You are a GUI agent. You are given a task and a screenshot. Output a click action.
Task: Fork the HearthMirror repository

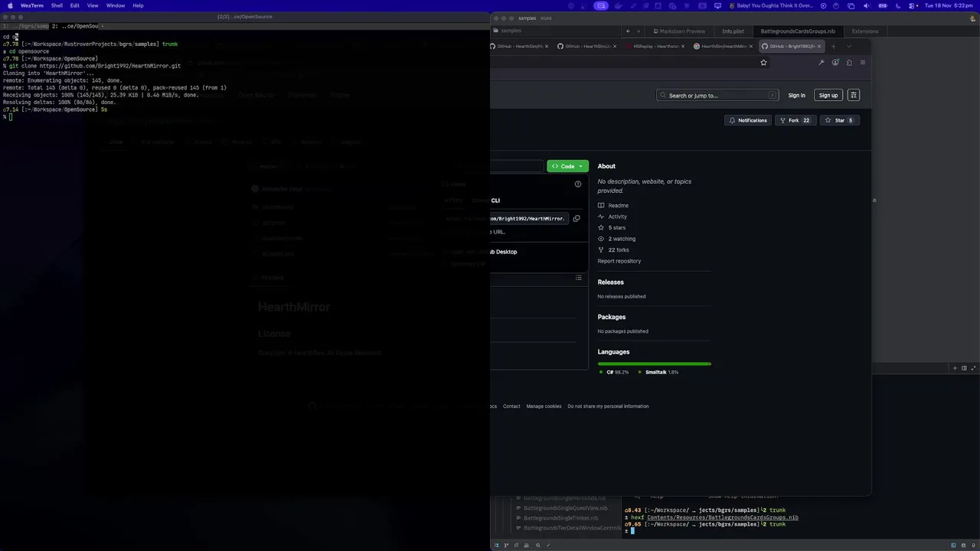(x=795, y=120)
